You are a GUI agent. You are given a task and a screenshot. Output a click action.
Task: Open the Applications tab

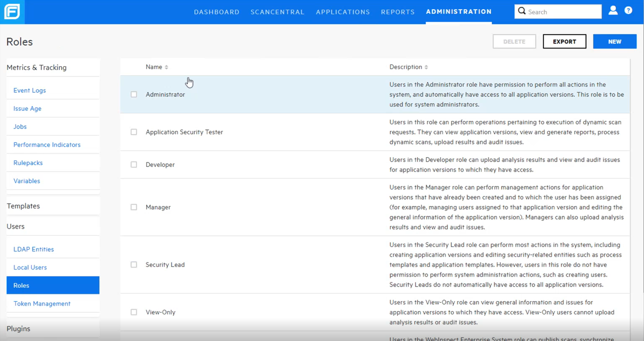(x=342, y=12)
